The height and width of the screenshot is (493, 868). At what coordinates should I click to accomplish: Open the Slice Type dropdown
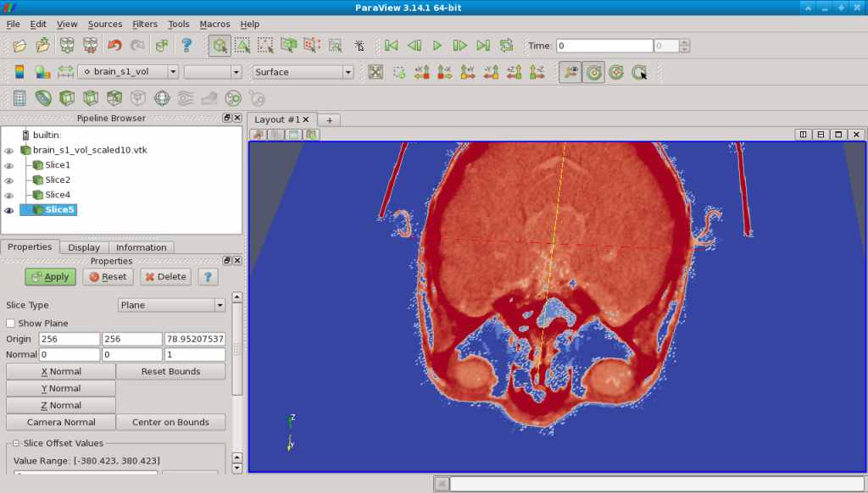click(171, 305)
